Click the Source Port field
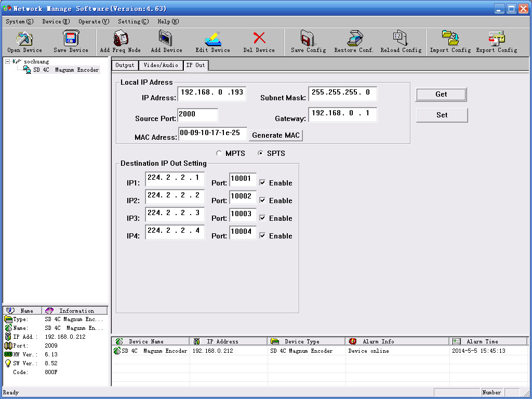The width and height of the screenshot is (532, 399). point(198,115)
